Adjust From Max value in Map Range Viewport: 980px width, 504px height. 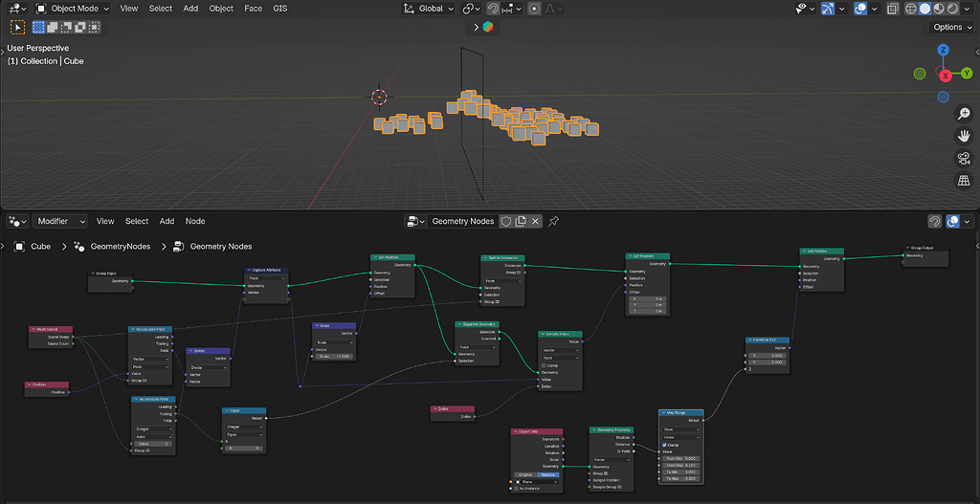click(x=679, y=465)
